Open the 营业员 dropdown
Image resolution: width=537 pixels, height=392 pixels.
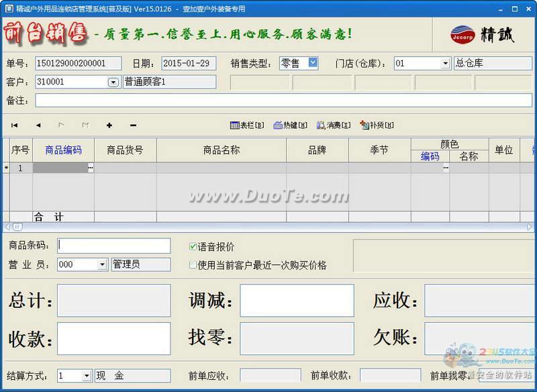click(x=102, y=264)
